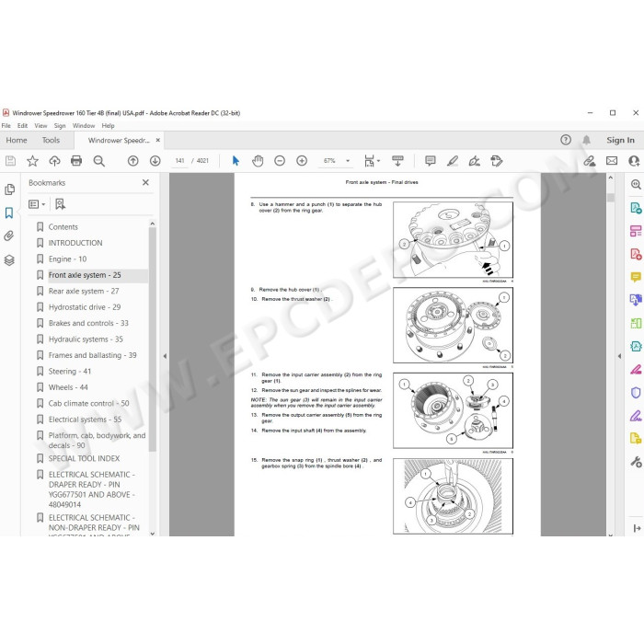Click the More Tools wrench icon
Viewport: 644px width, 644px height.
[x=636, y=463]
